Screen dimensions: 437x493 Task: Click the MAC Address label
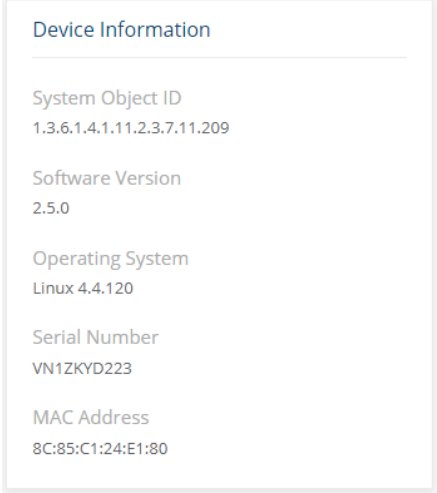point(91,417)
